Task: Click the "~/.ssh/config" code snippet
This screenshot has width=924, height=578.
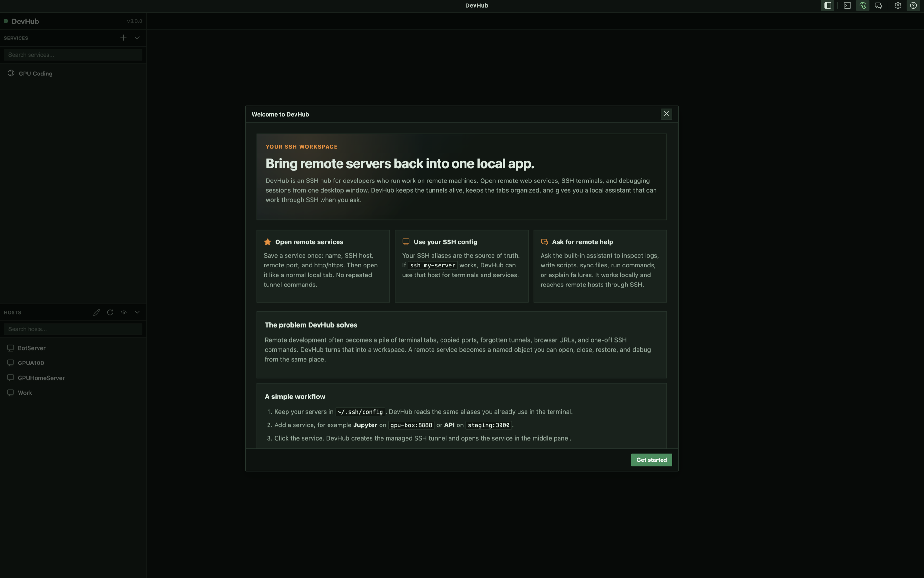Action: point(360,412)
